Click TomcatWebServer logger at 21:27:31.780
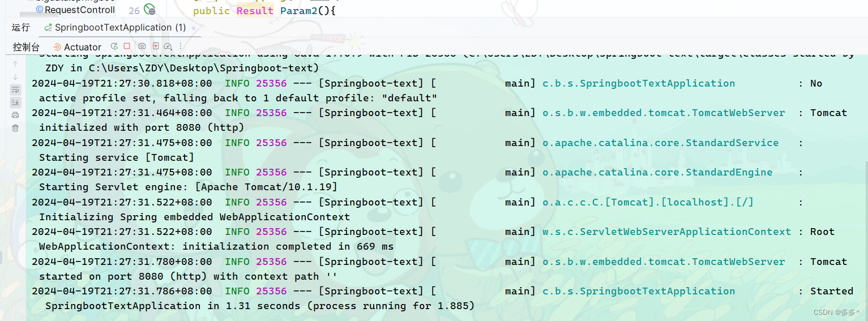This screenshot has width=868, height=321. [664, 262]
